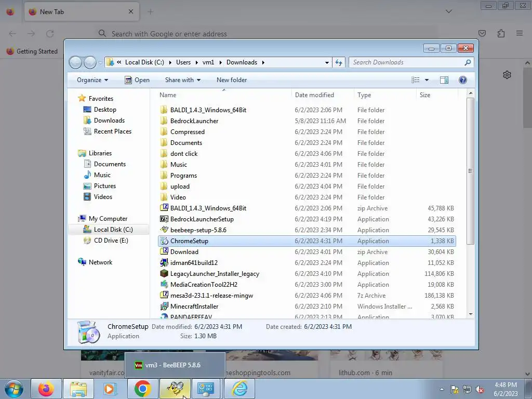
Task: Expand the arrow after Users in address path
Action: [x=196, y=62]
